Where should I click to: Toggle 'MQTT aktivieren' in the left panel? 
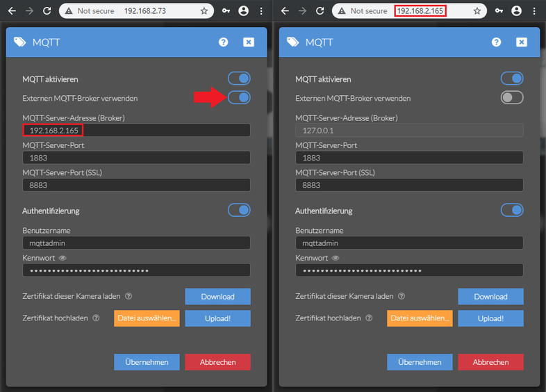239,79
